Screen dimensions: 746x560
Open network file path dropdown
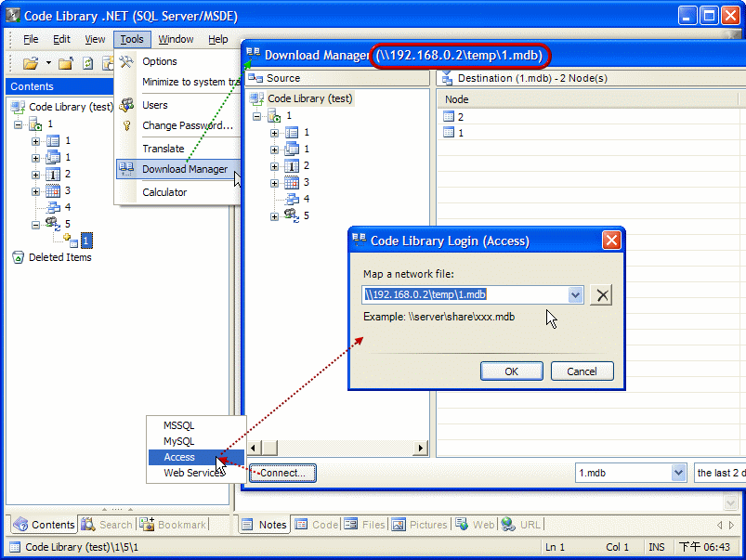(x=575, y=295)
